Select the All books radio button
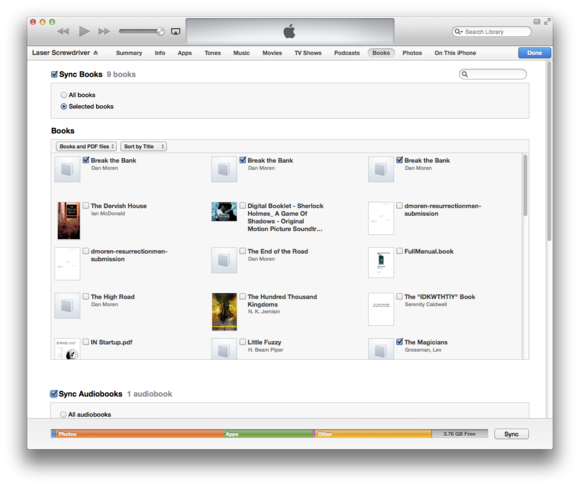 click(x=64, y=95)
